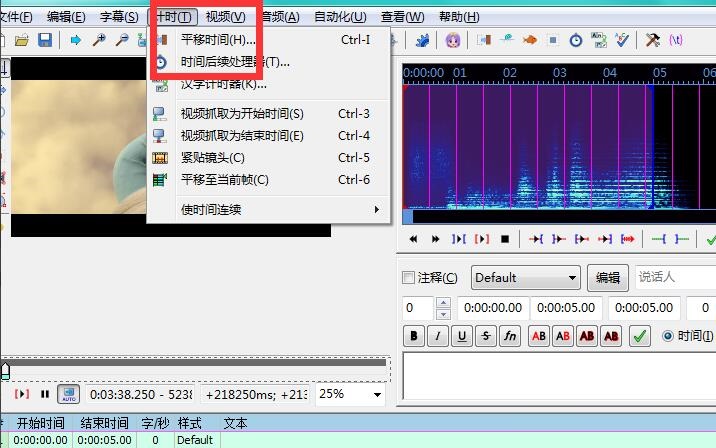Open Shift Times from the toolbar icon
The height and width of the screenshot is (448, 716).
tap(484, 40)
